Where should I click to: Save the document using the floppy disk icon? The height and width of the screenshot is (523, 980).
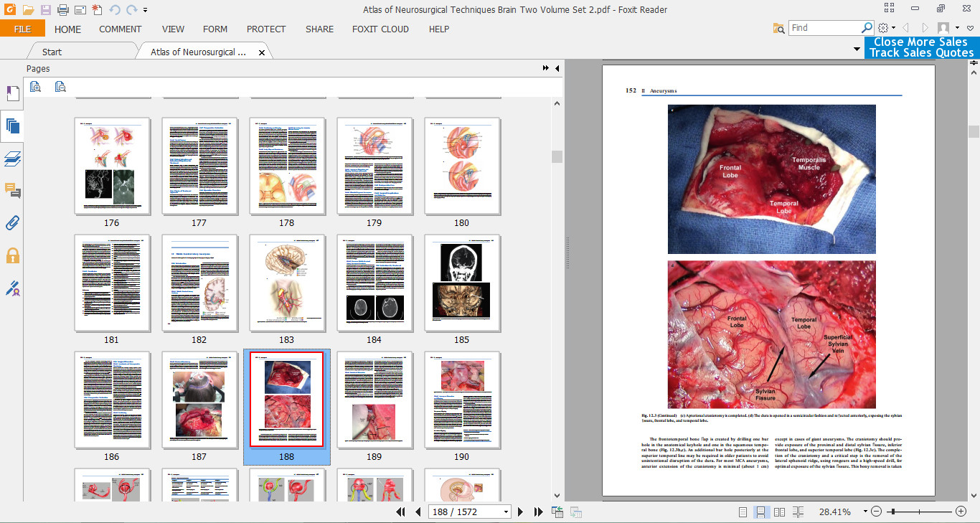[x=45, y=10]
